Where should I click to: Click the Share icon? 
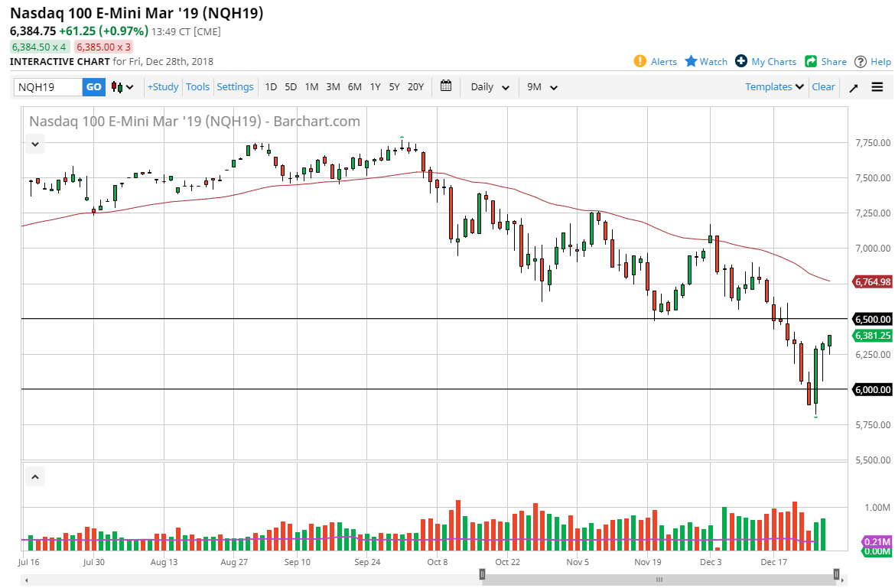(x=810, y=62)
